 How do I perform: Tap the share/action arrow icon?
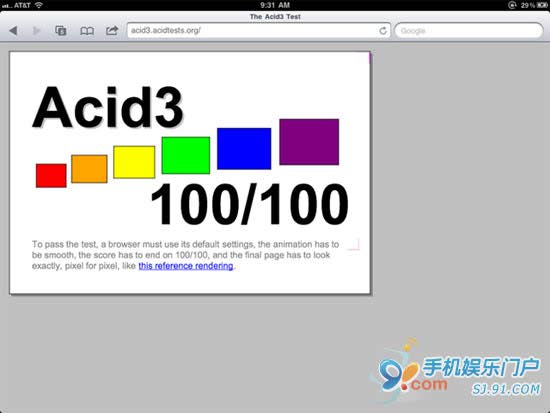tap(112, 31)
